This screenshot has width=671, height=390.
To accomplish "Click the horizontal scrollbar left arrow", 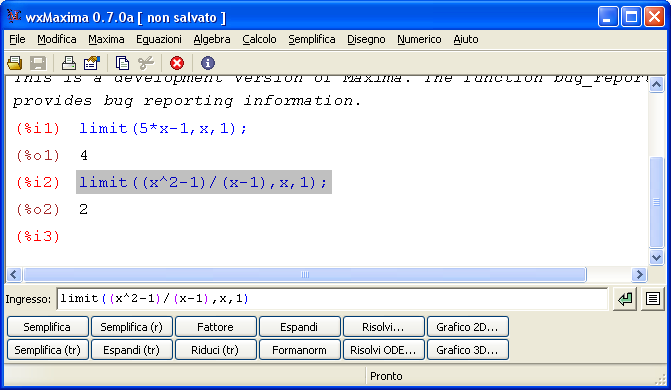I will point(14,274).
